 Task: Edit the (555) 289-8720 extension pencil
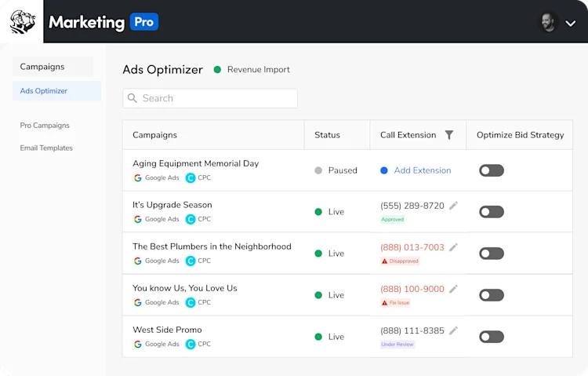pos(453,206)
